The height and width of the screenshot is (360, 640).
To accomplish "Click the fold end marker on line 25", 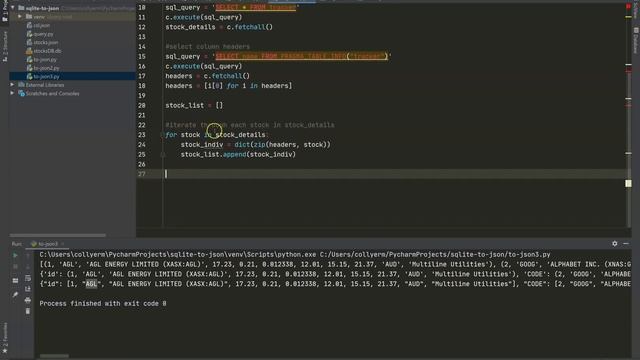I will pos(163,154).
